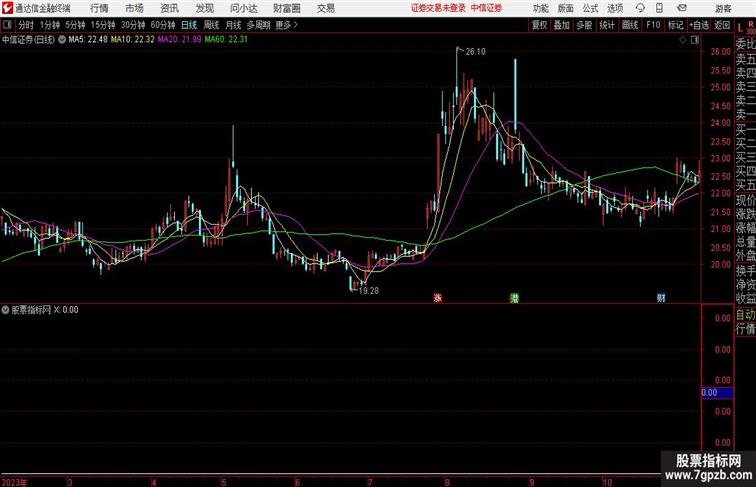
Task: Switch to 5分钟 period tab
Action: [x=75, y=25]
